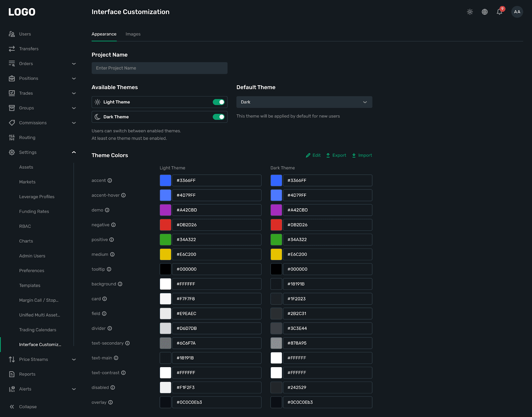
Task: Click the demo color swatch for Light Theme
Action: pyautogui.click(x=165, y=210)
